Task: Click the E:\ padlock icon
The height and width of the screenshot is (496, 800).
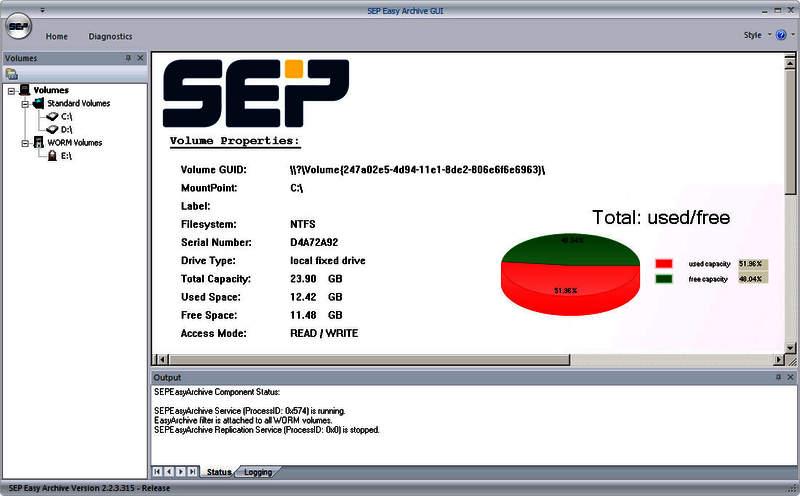Action: click(x=52, y=156)
